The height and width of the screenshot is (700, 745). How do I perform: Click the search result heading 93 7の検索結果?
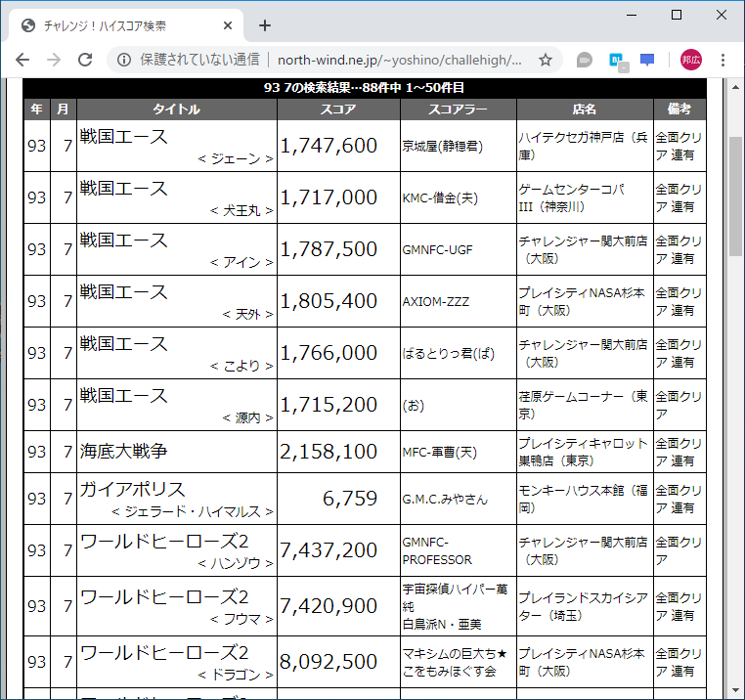tap(365, 87)
